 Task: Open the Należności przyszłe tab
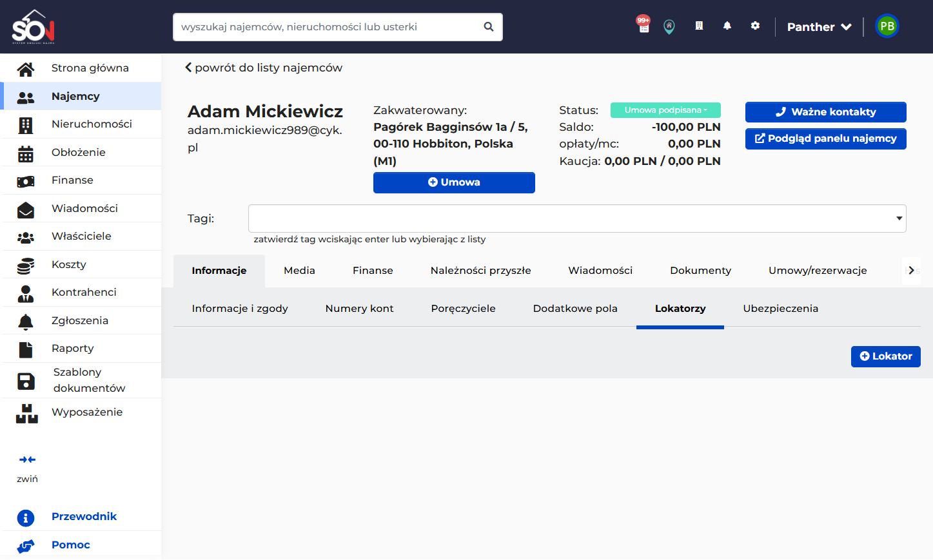coord(480,271)
